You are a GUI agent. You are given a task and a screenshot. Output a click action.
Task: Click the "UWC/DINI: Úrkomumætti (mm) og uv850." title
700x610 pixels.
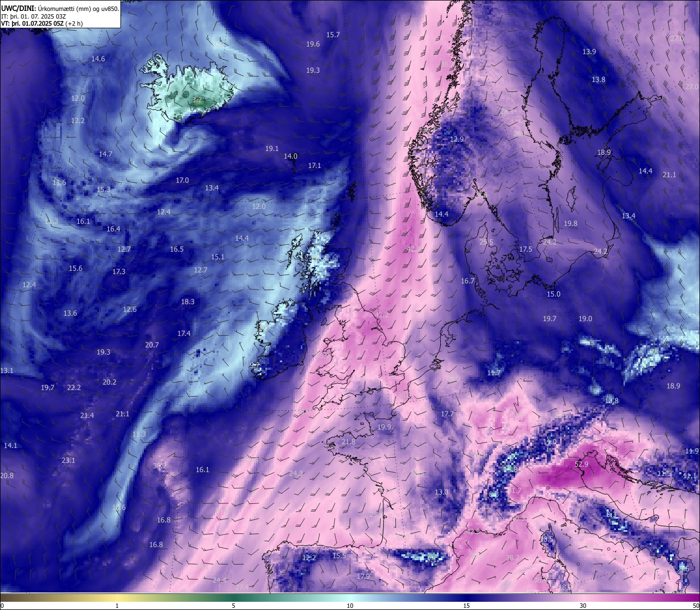(60, 8)
